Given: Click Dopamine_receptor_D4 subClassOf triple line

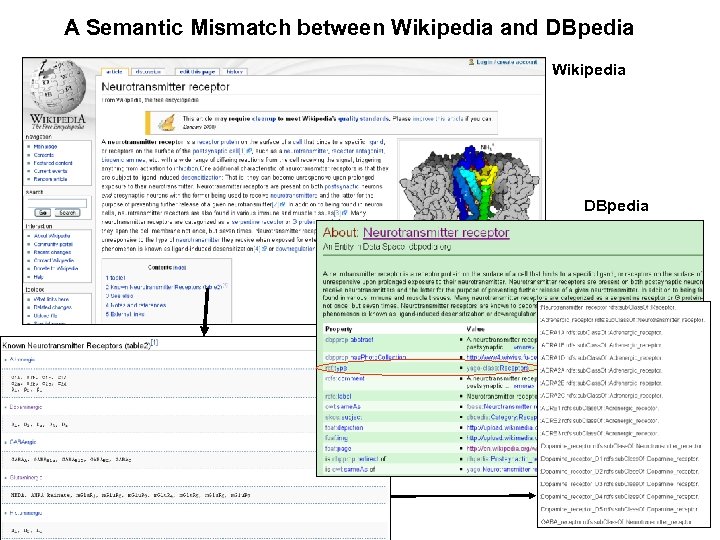Looking at the screenshot, I should point(620,497).
